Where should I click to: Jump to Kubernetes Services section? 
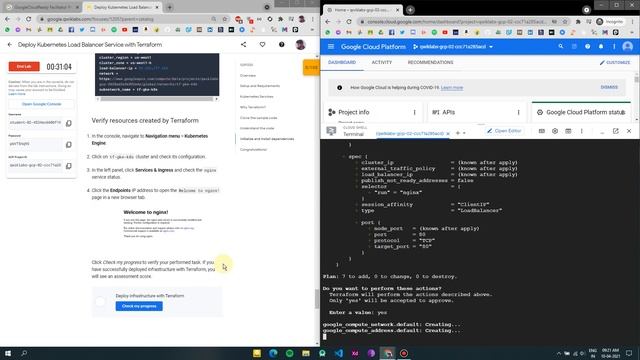point(257,97)
